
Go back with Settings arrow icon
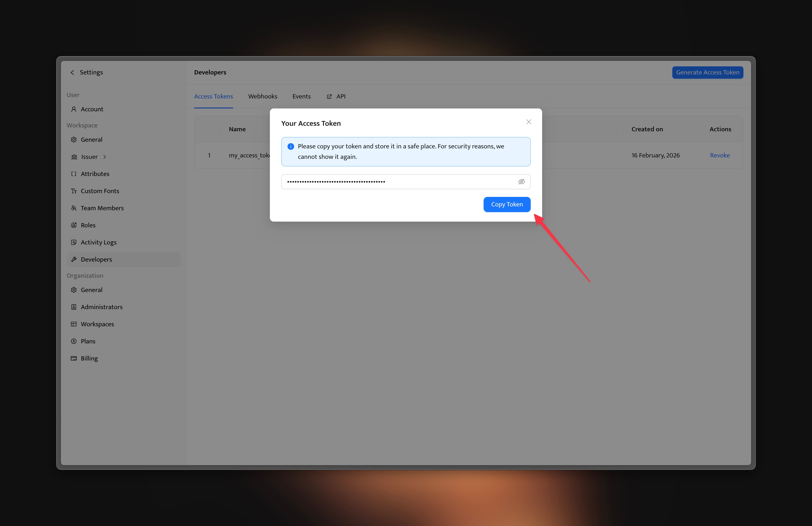coord(72,72)
